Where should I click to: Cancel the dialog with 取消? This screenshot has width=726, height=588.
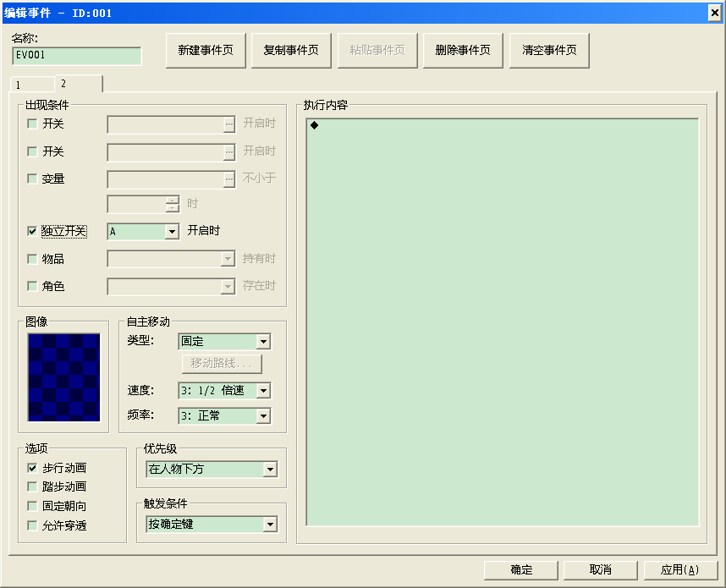(601, 570)
